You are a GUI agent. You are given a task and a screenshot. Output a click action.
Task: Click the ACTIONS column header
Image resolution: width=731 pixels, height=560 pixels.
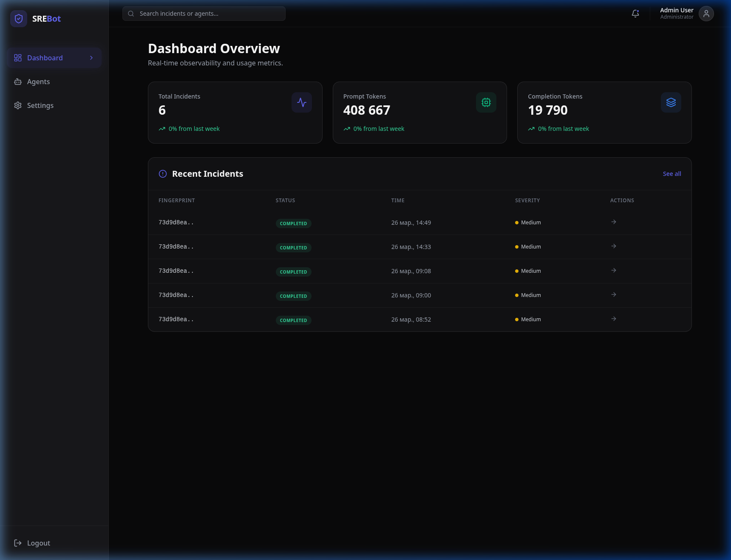point(622,201)
